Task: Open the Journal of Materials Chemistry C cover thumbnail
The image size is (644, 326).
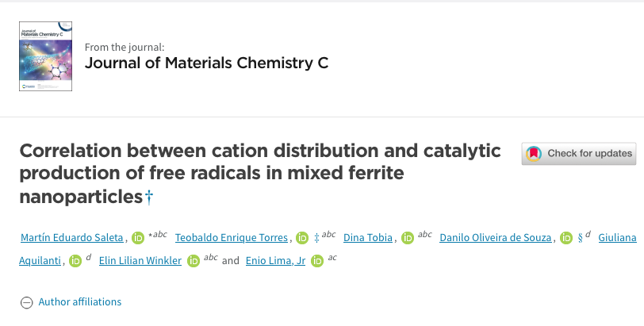Action: pyautogui.click(x=45, y=56)
